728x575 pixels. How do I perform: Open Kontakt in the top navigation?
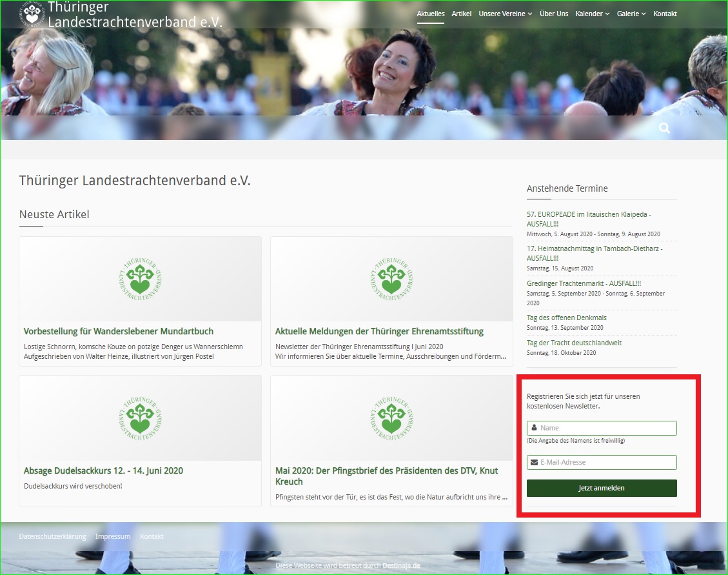(x=665, y=14)
